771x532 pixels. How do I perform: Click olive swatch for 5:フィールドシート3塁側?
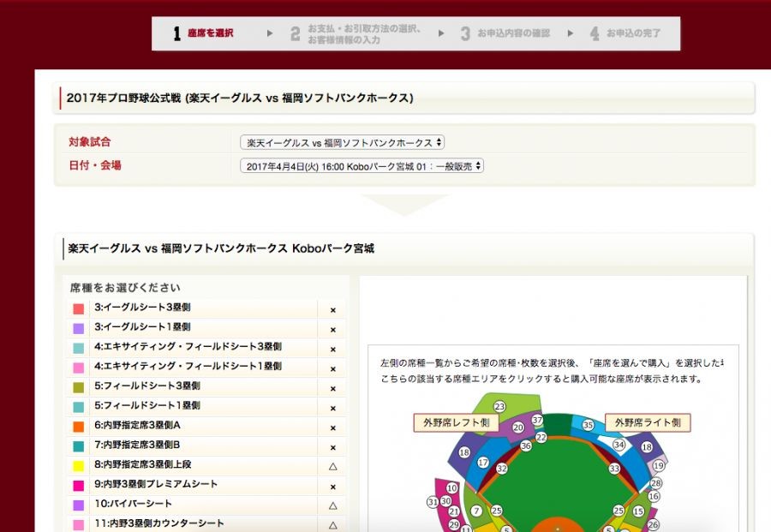78,387
